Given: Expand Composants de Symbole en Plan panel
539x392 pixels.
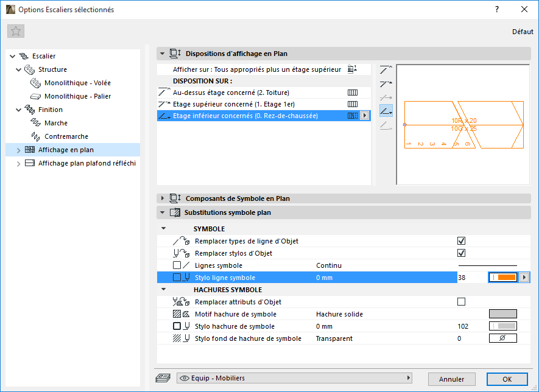Looking at the screenshot, I should (162, 198).
